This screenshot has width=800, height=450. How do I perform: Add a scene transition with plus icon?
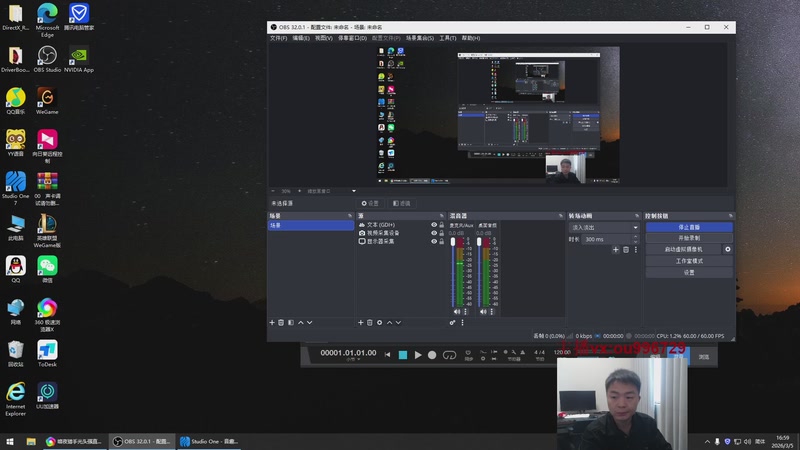[x=616, y=249]
